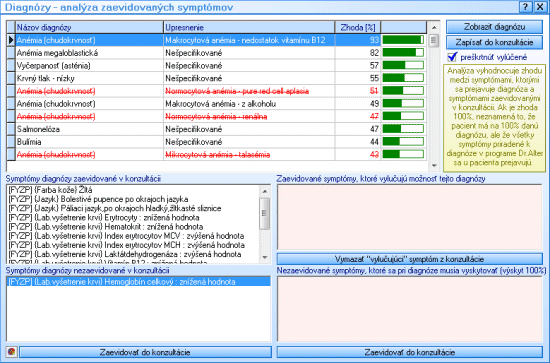Toggle the 'preškrtnúť vylúčené' checkbox

pyautogui.click(x=452, y=57)
